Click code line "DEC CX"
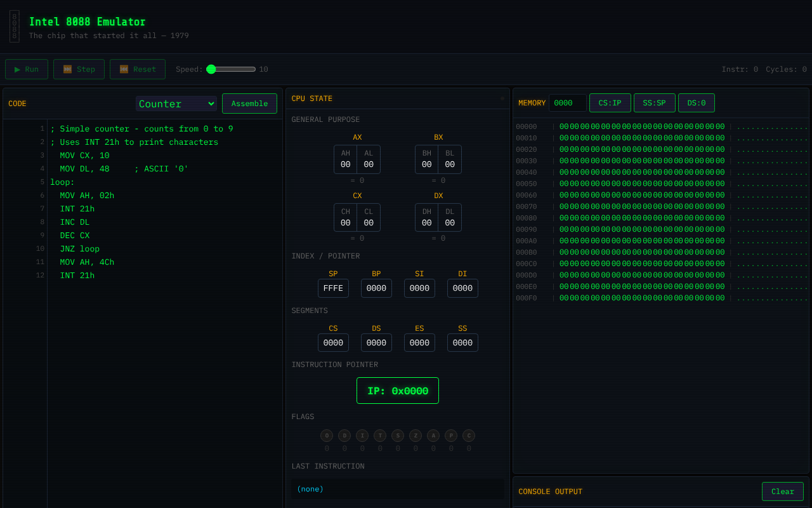Viewport: 812px width, 508px height. (75, 236)
